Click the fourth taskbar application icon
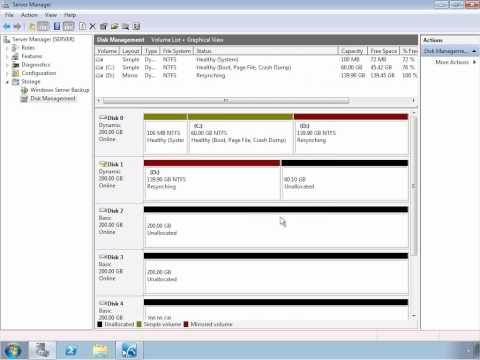480x360 pixels. [x=130, y=350]
